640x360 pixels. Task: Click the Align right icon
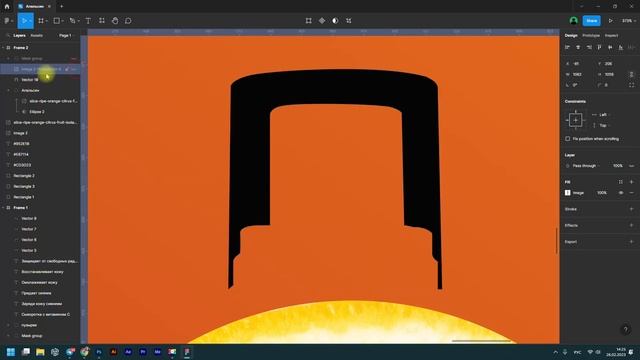589,47
